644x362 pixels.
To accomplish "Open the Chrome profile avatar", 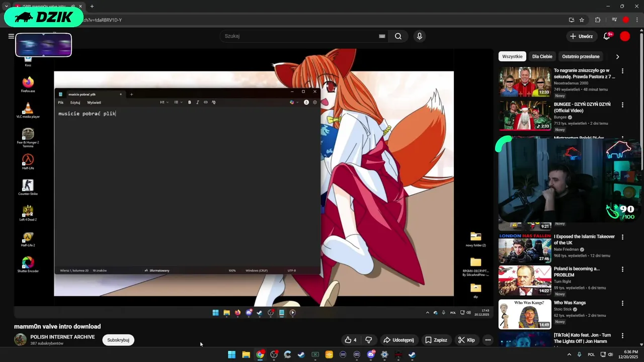I will [626, 20].
